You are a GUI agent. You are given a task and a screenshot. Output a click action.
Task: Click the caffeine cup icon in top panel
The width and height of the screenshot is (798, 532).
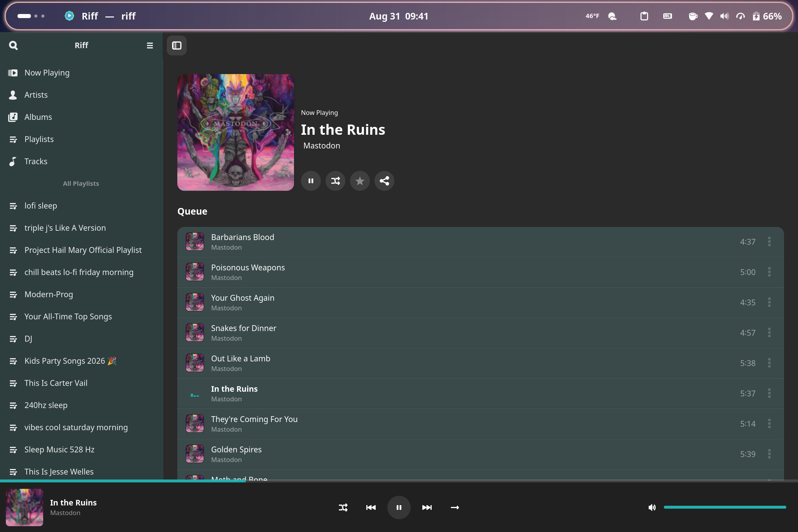693,16
